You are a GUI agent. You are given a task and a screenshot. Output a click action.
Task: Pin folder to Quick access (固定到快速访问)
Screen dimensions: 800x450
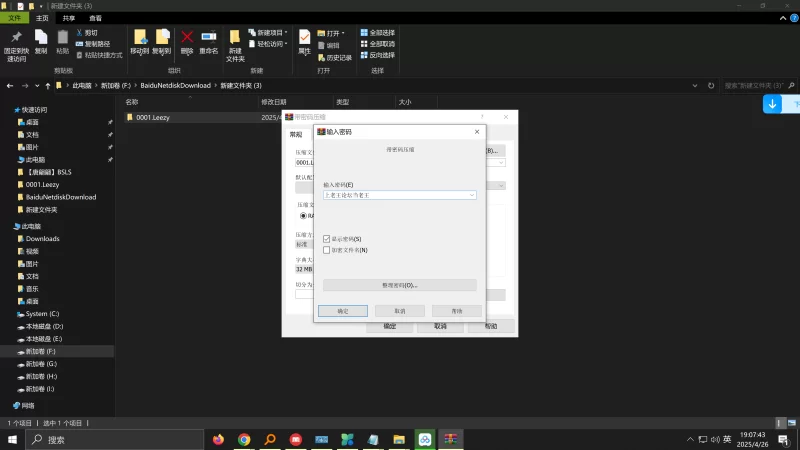16,46
